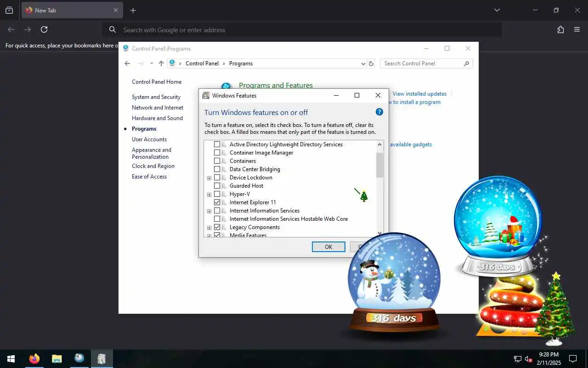
Task: Open Network and Internet category
Action: [x=158, y=108]
